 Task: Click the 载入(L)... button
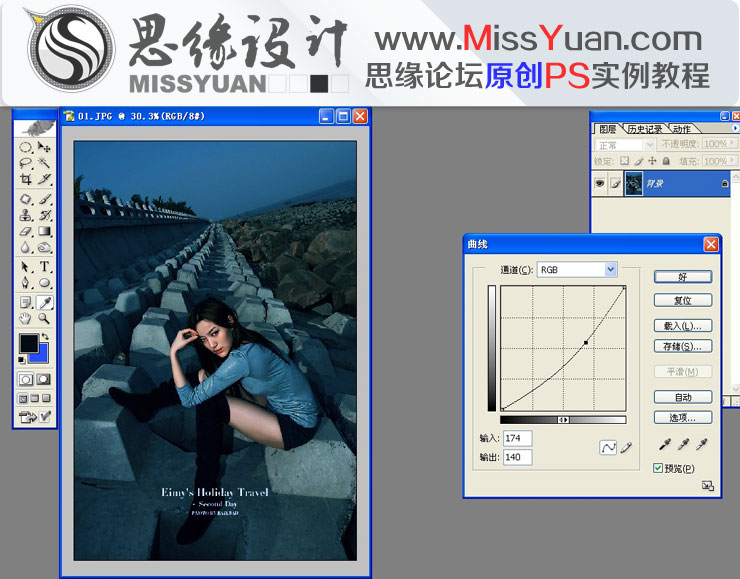(682, 326)
